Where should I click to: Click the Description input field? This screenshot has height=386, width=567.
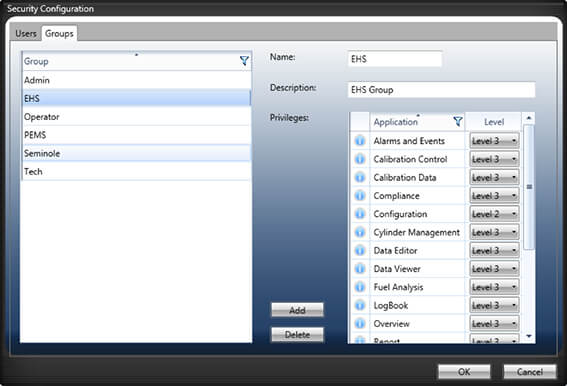(441, 90)
